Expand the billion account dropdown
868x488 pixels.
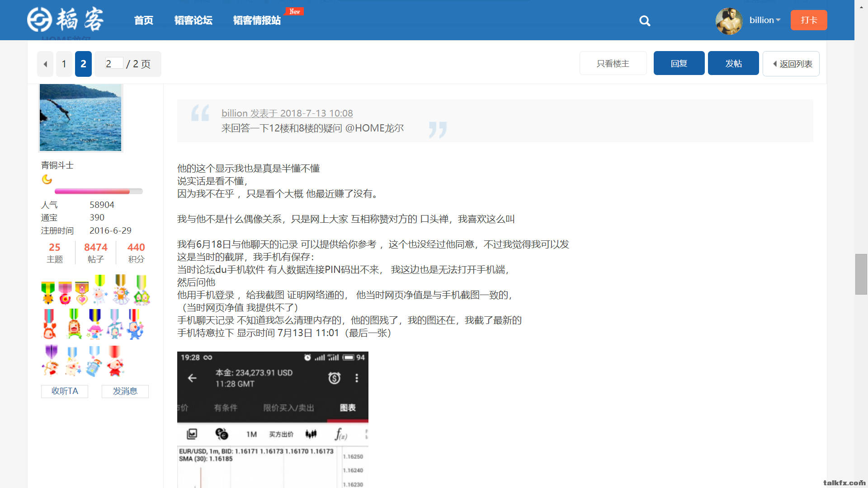coord(765,20)
